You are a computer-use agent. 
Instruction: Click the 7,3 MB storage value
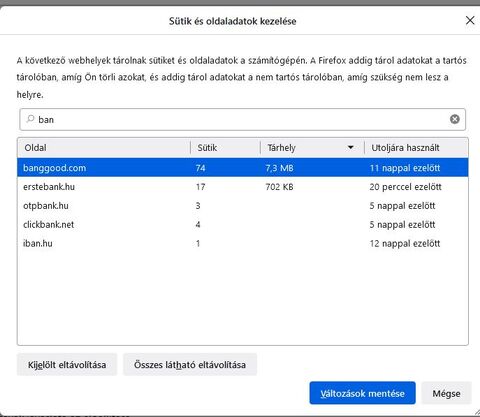pos(279,168)
